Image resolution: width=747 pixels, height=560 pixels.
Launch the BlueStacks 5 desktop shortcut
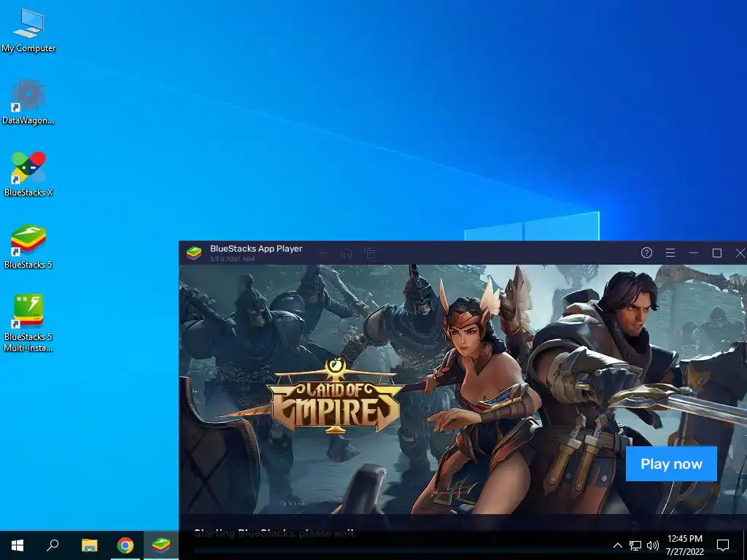(x=28, y=246)
